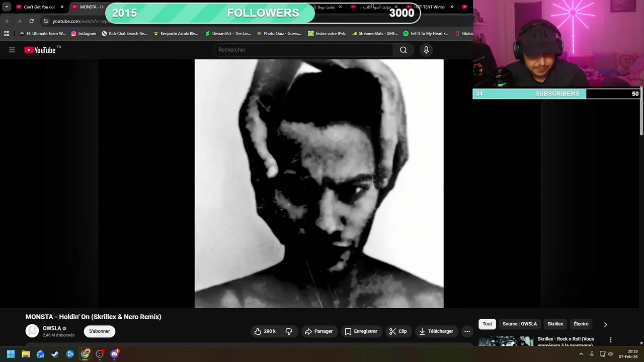View site info icon in address bar
The height and width of the screenshot is (362, 644).
coord(46,21)
